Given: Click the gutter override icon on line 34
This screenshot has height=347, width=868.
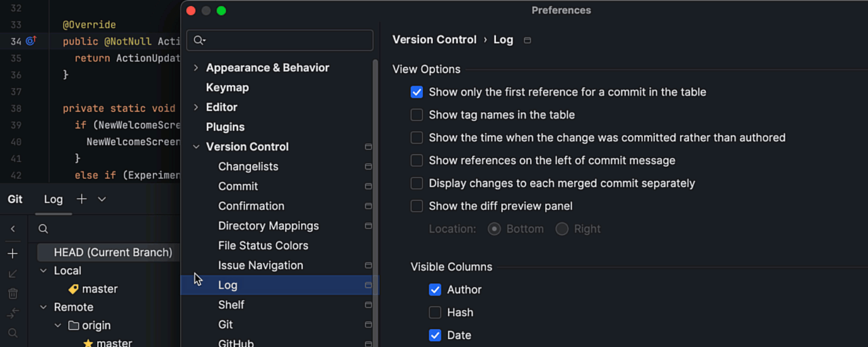Looking at the screenshot, I should tap(31, 41).
